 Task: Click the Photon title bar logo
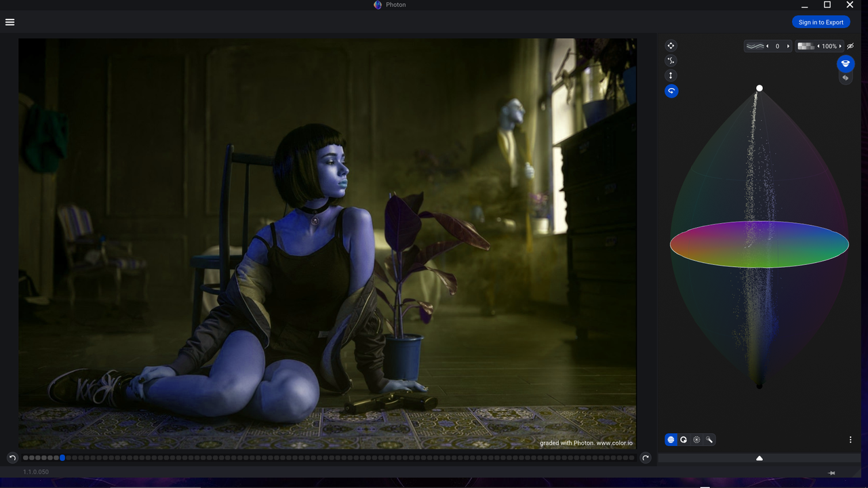pos(378,5)
